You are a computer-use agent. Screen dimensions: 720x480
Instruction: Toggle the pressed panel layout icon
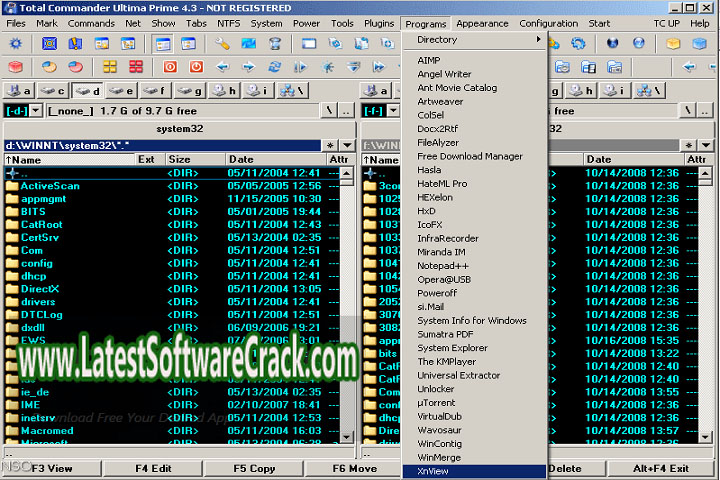[x=163, y=44]
